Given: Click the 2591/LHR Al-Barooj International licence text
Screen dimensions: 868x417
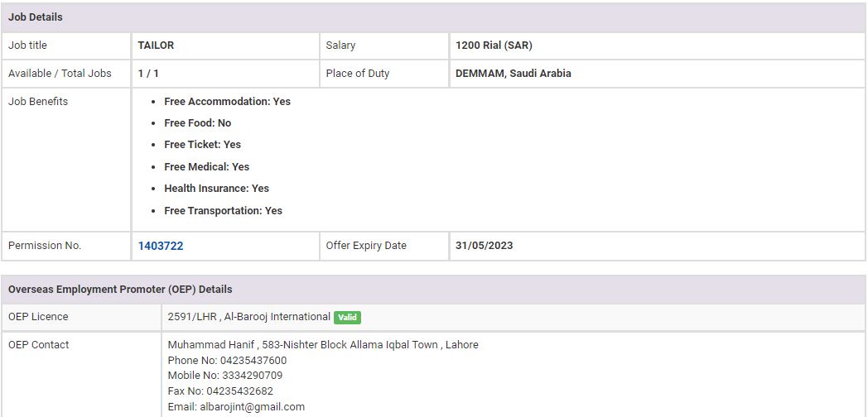Looking at the screenshot, I should tap(248, 317).
